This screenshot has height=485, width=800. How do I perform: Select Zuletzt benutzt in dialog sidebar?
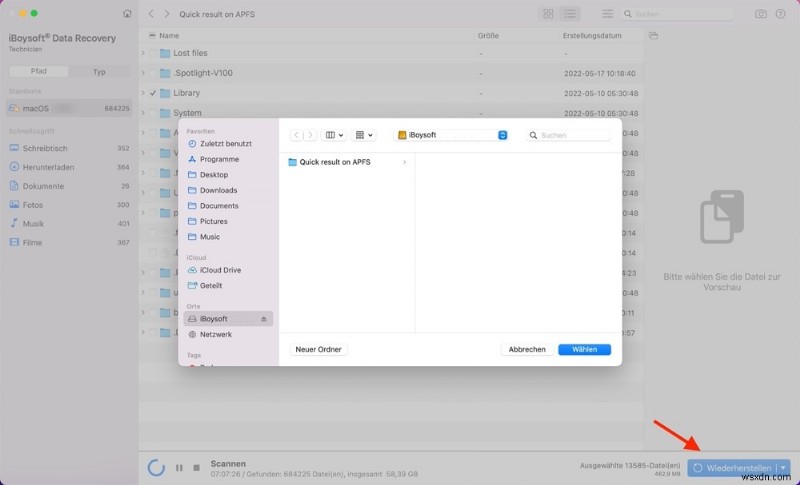click(x=226, y=144)
